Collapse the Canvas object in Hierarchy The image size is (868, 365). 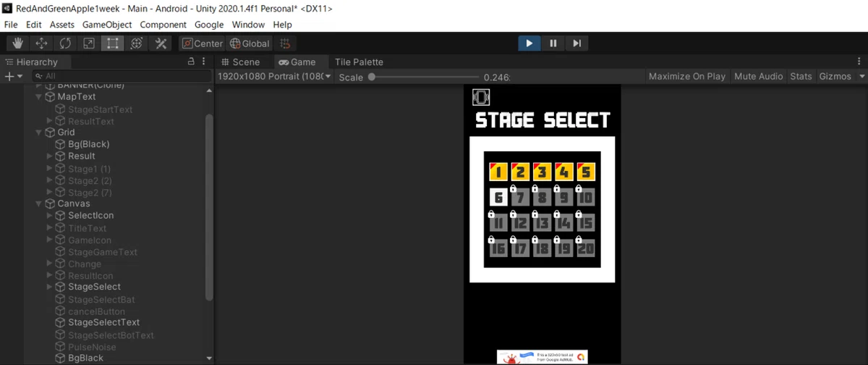click(39, 204)
